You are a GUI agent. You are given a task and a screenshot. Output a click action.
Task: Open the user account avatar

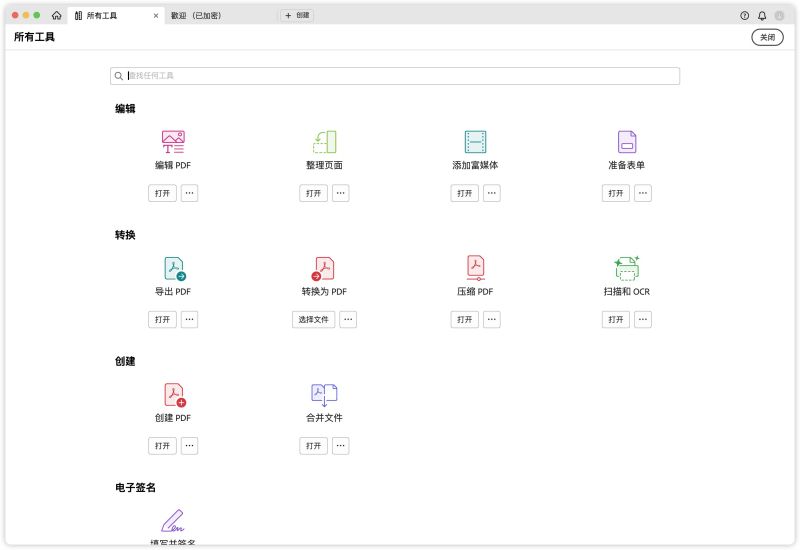[x=779, y=16]
